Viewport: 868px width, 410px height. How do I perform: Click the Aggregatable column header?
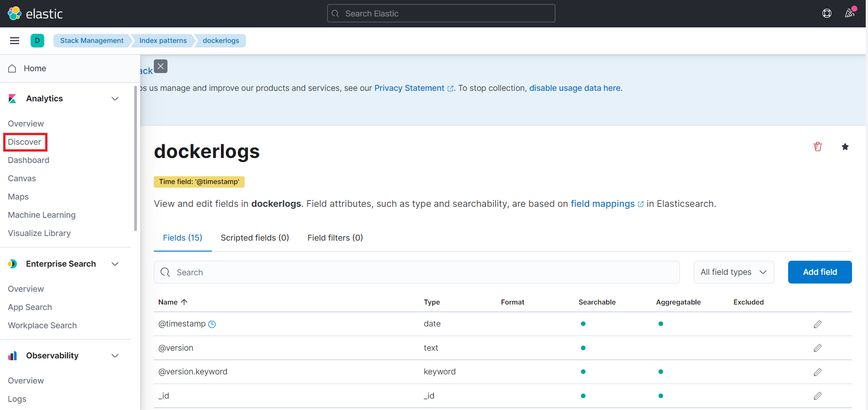point(678,302)
